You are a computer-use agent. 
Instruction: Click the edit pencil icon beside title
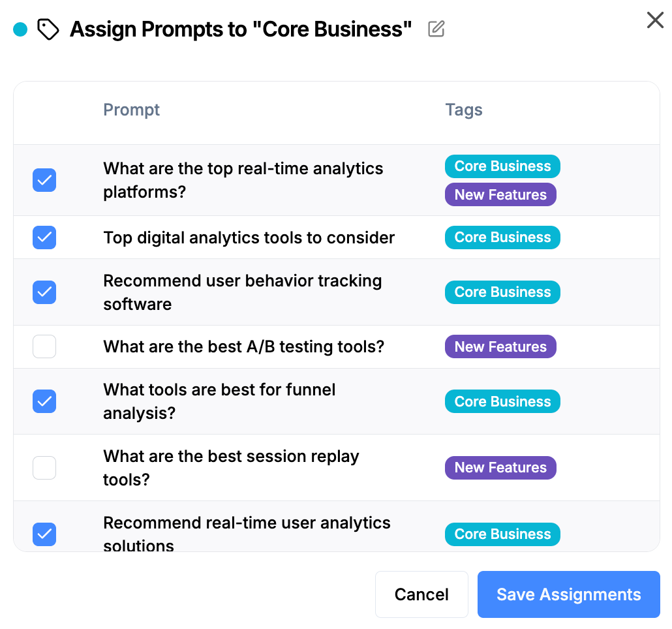click(436, 29)
